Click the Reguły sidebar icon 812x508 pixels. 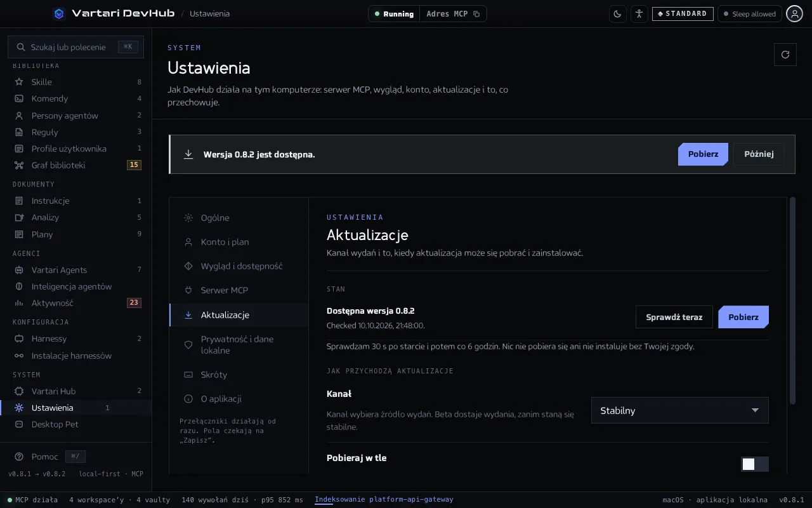tap(19, 132)
